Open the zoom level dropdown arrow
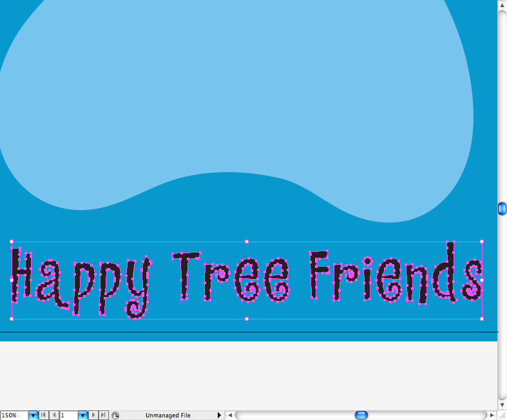The height and width of the screenshot is (420, 507). 33,415
